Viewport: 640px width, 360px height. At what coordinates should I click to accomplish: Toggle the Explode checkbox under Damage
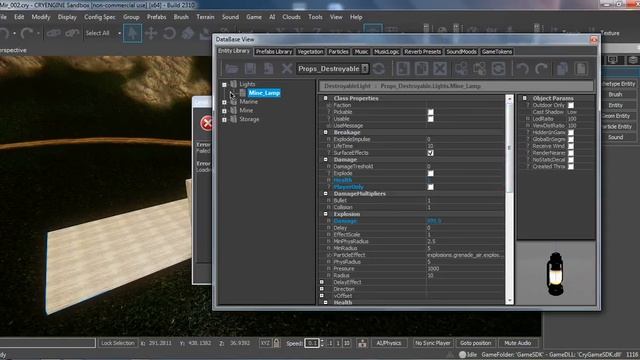pos(431,173)
